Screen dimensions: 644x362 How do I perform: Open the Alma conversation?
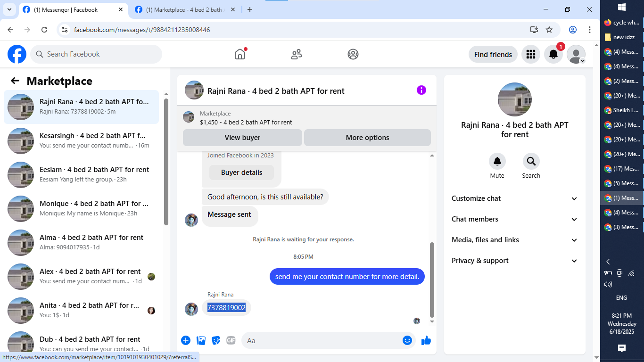pyautogui.click(x=82, y=243)
